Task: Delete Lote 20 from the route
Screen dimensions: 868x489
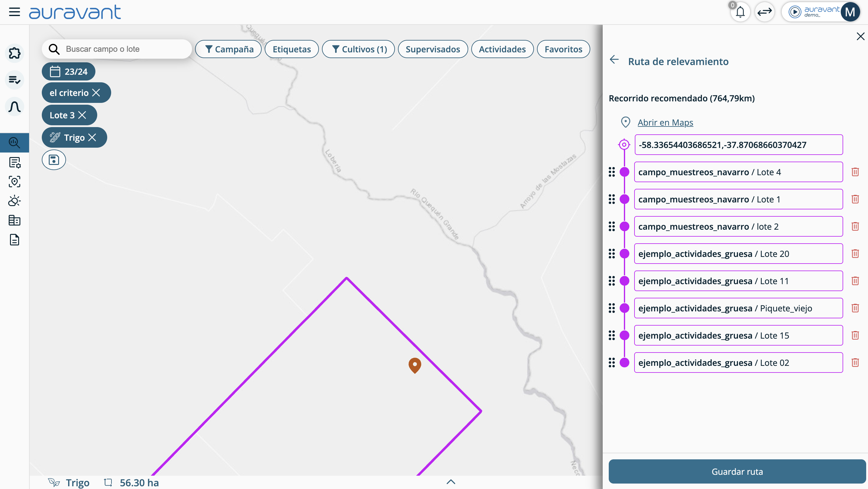Action: point(855,254)
